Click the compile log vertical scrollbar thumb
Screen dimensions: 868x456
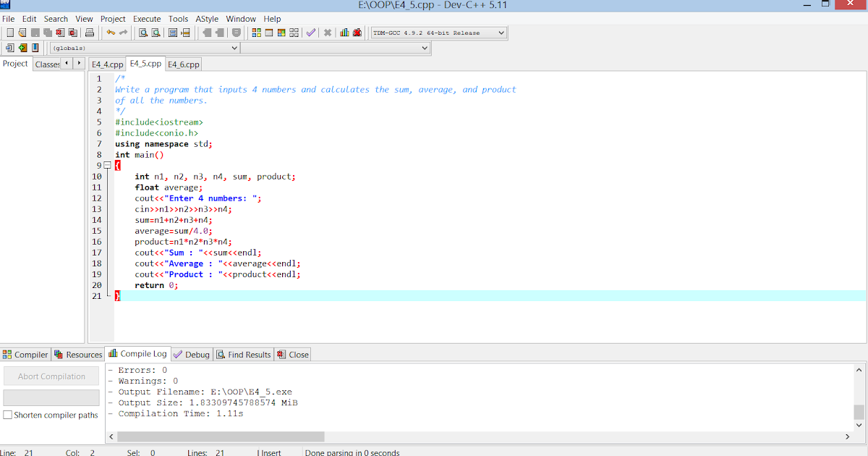point(859,412)
